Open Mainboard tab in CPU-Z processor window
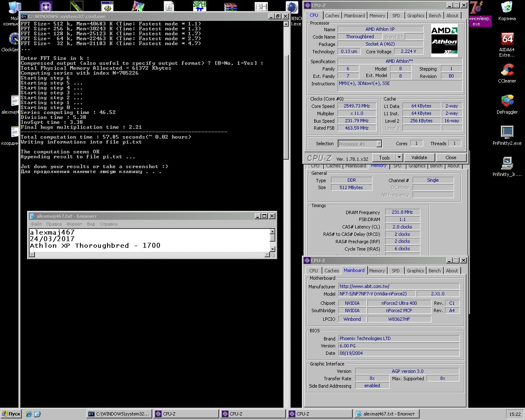Viewport: 525px width, 420px height. (x=354, y=16)
